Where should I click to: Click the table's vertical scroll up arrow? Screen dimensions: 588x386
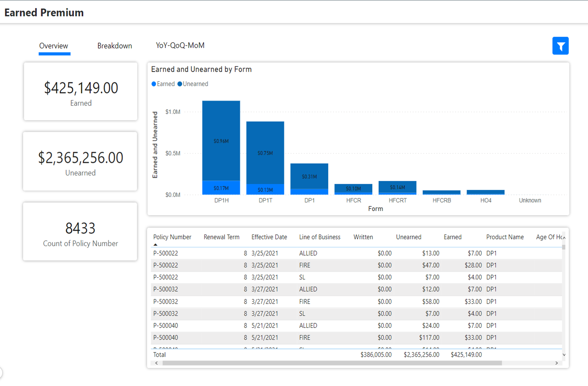click(564, 237)
